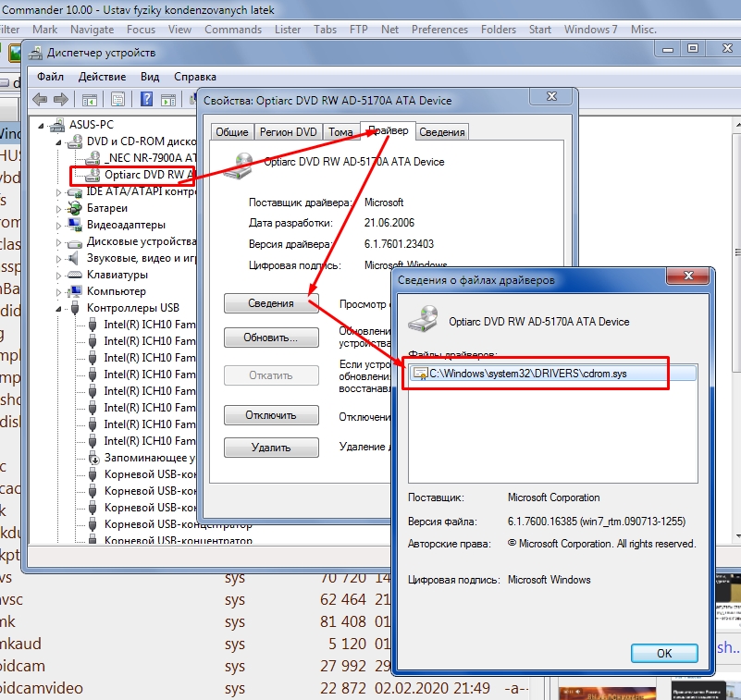Click file size 27 992 in Commander list
The width and height of the screenshot is (741, 700).
[x=343, y=666]
